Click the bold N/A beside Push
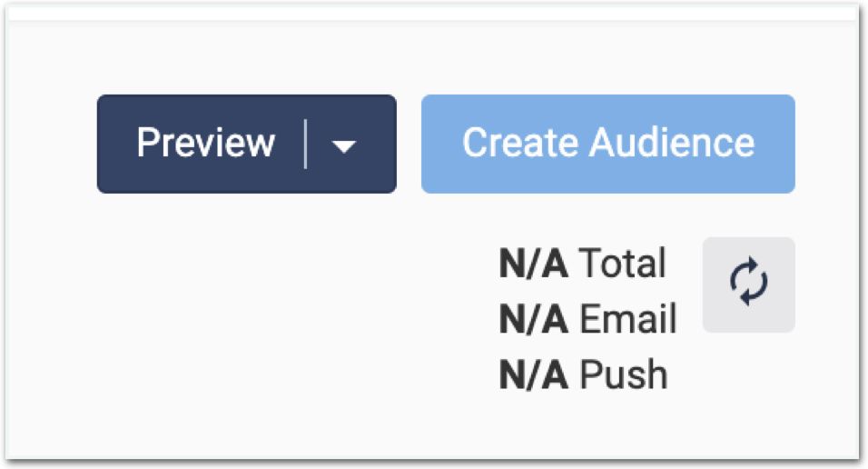868x469 pixels. pos(534,374)
